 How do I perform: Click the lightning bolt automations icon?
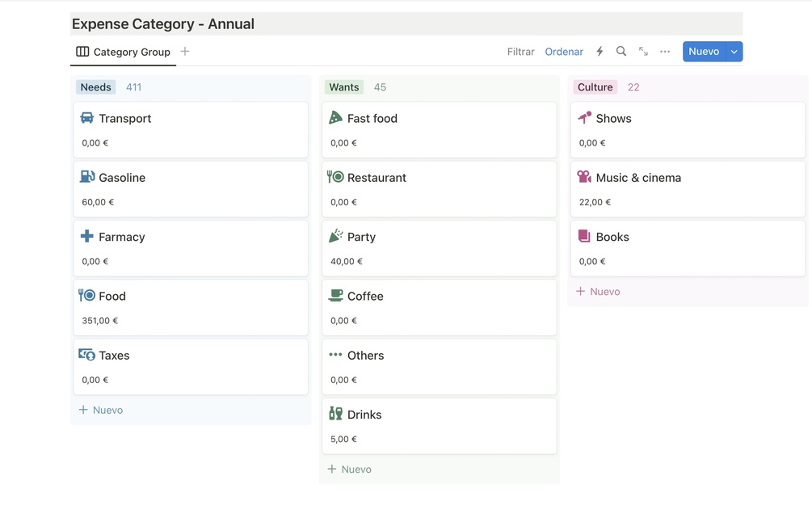click(600, 52)
